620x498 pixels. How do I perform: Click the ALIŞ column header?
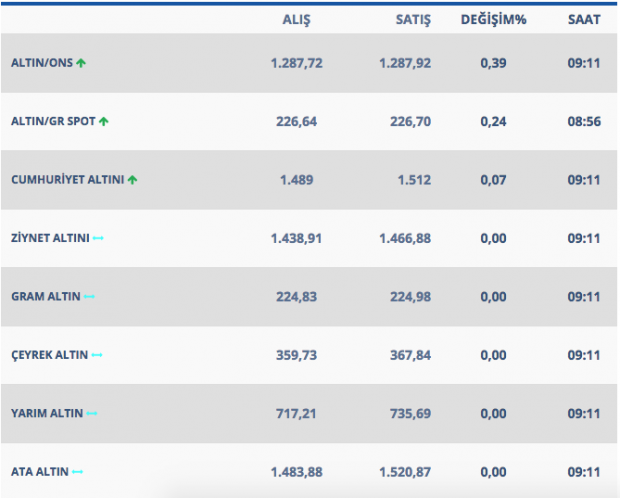pos(299,19)
